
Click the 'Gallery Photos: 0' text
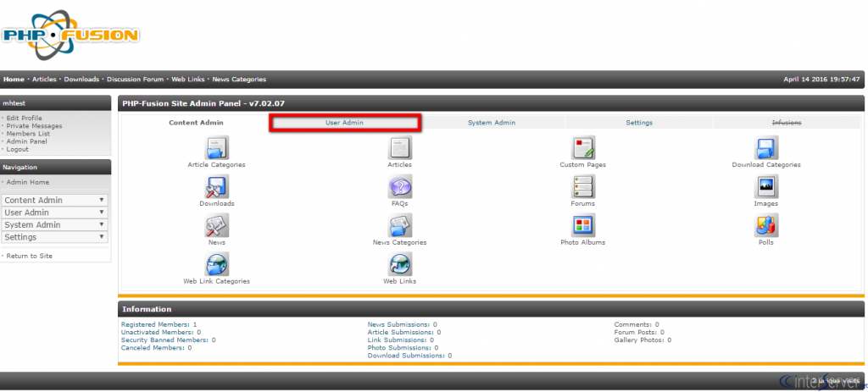643,340
